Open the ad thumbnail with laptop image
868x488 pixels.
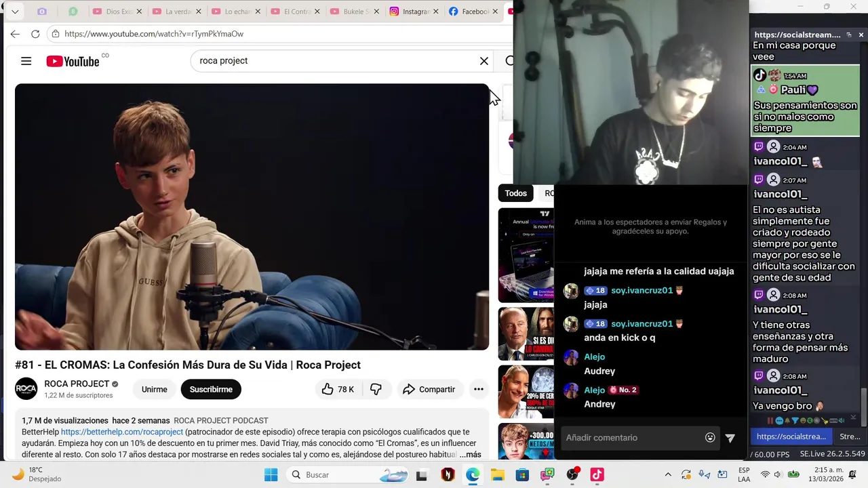pyautogui.click(x=526, y=255)
